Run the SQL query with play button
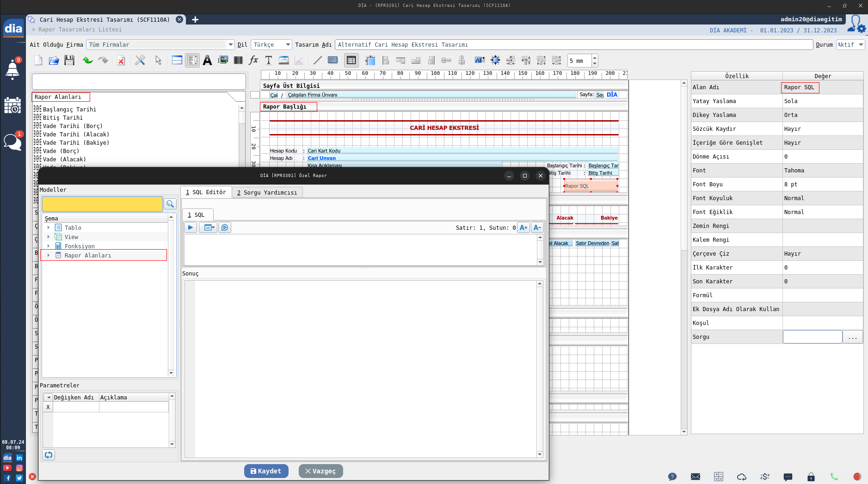Viewport: 868px width, 484px height. [190, 227]
